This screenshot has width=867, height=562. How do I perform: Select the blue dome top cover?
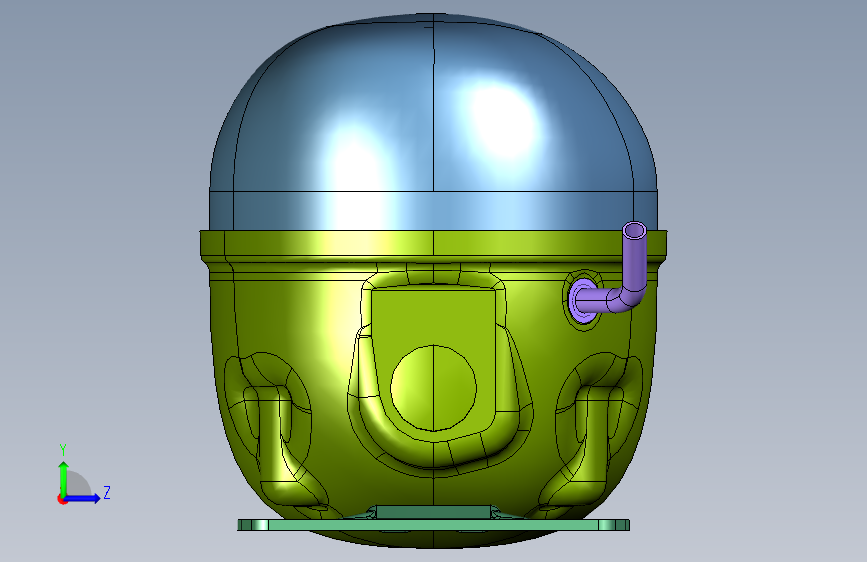tap(434, 122)
